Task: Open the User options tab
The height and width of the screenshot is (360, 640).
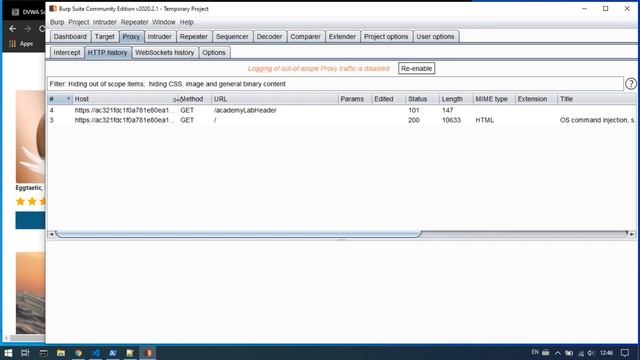Action: [x=436, y=37]
